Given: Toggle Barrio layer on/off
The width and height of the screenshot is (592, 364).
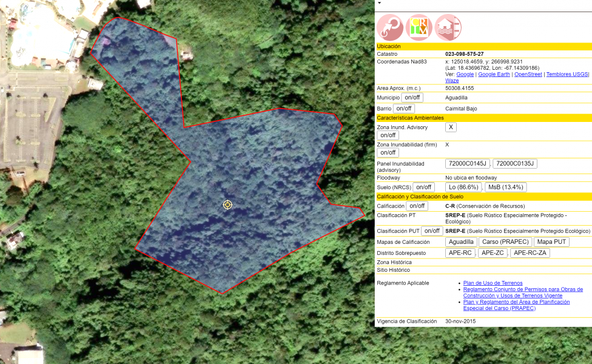Looking at the screenshot, I should (403, 109).
